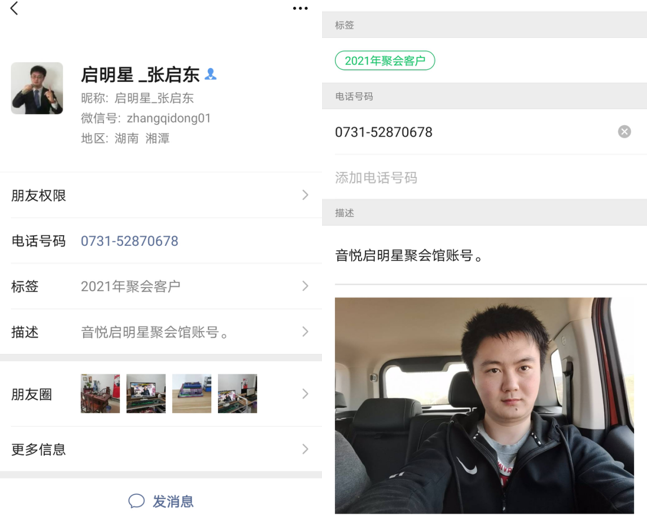The height and width of the screenshot is (520, 649).
Task: Tap the blue contact person icon beside name
Action: click(211, 74)
